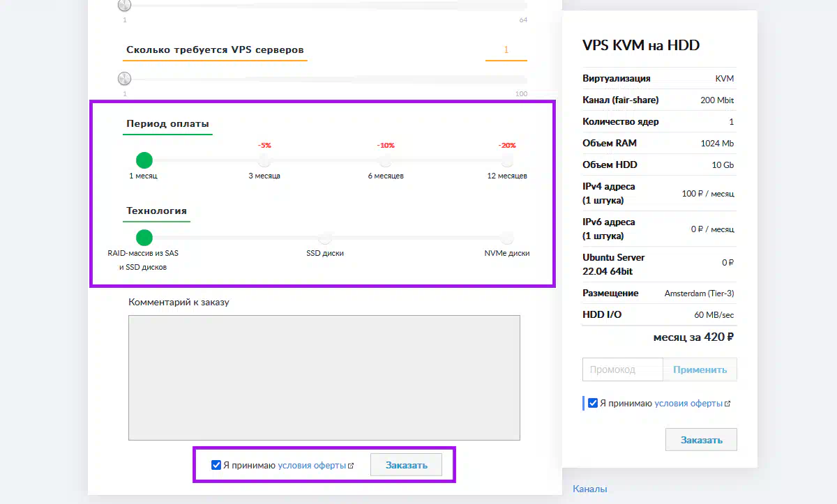Click the 100 ₽ / месяц IPv4 price
This screenshot has width=837, height=504.
tap(708, 194)
